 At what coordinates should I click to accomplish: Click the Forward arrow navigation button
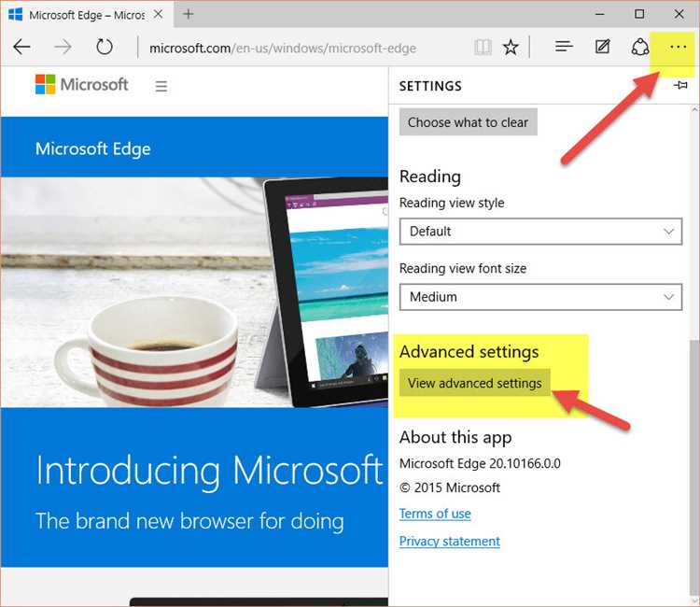point(63,47)
